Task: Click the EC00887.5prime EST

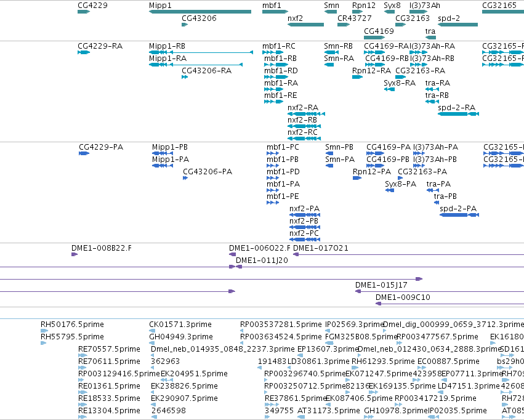Action: pos(422,368)
